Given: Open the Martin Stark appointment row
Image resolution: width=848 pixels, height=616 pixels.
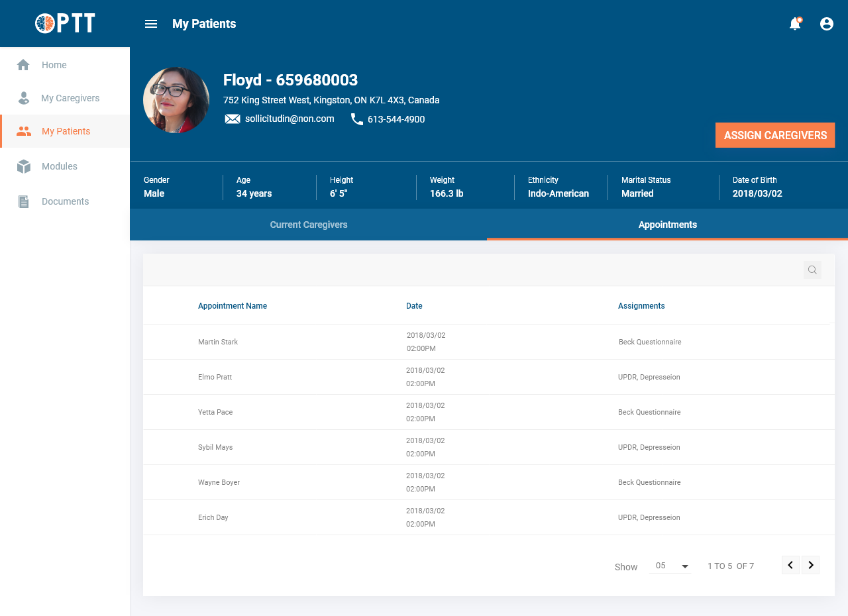Looking at the screenshot, I should (218, 342).
